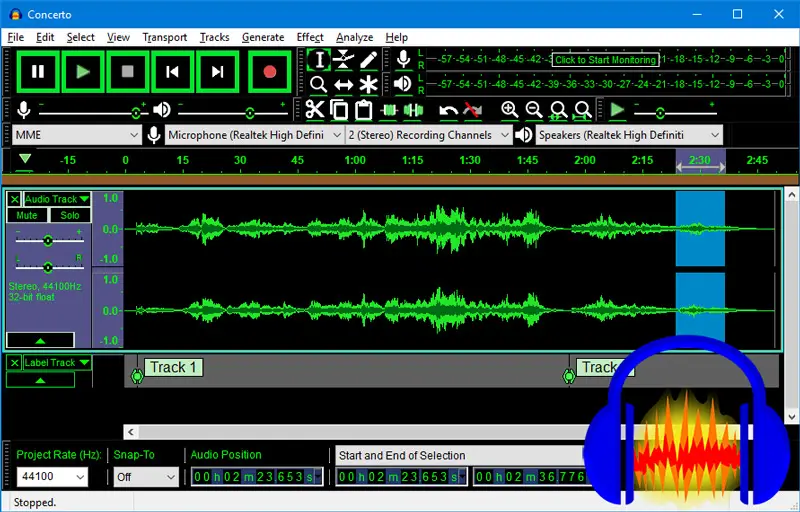Open the Speakers playback device dropdown
800x512 pixels.
629,135
